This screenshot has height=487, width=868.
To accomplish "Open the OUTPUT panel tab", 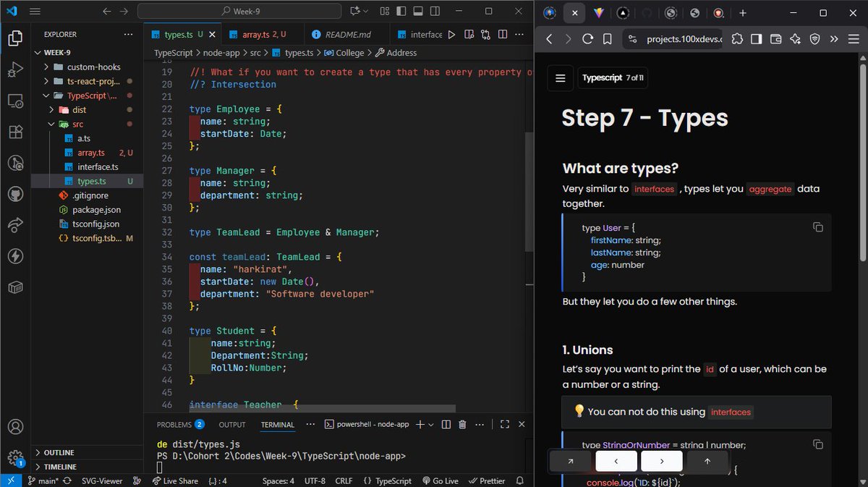I will click(x=232, y=425).
